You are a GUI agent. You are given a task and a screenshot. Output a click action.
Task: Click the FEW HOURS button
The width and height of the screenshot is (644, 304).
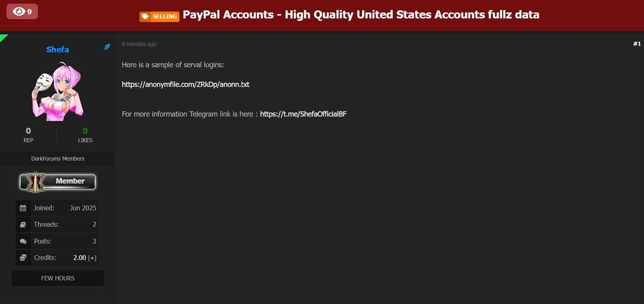point(58,278)
